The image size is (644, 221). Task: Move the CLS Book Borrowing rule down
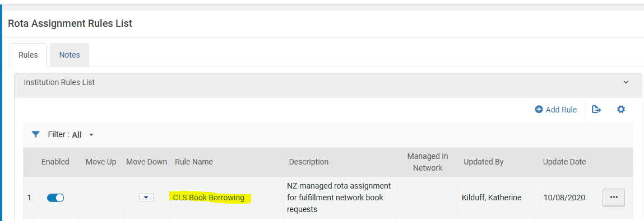click(x=146, y=198)
